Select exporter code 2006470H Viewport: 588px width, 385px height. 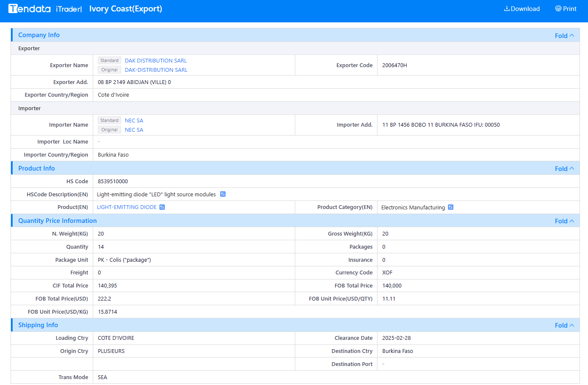point(395,65)
